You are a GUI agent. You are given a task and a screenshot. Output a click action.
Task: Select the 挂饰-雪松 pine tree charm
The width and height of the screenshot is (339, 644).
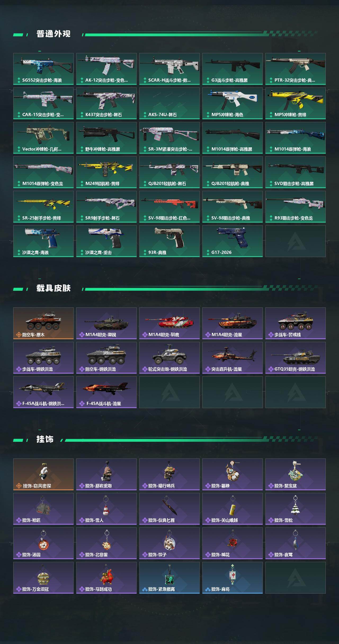[296, 509]
